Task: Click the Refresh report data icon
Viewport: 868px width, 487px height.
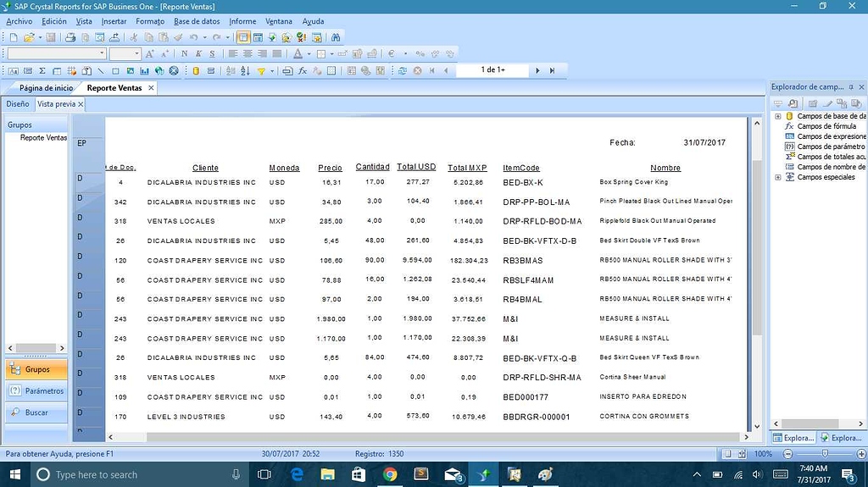Action: (403, 71)
